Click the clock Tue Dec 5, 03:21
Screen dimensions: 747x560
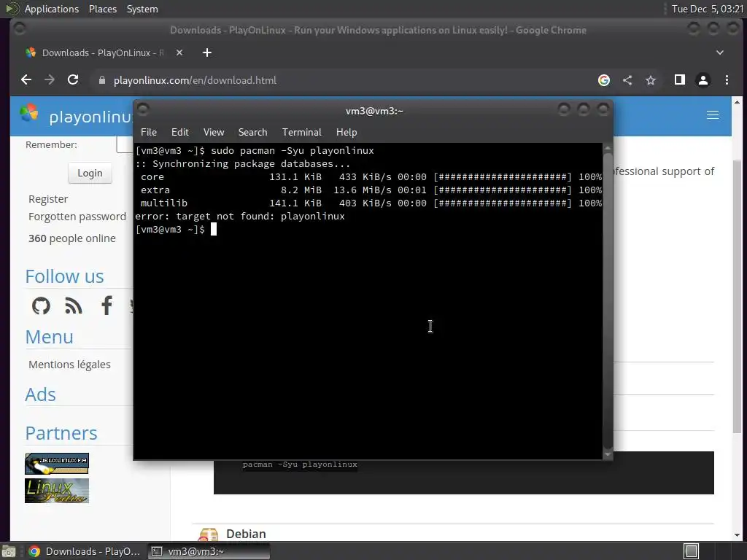coord(708,9)
